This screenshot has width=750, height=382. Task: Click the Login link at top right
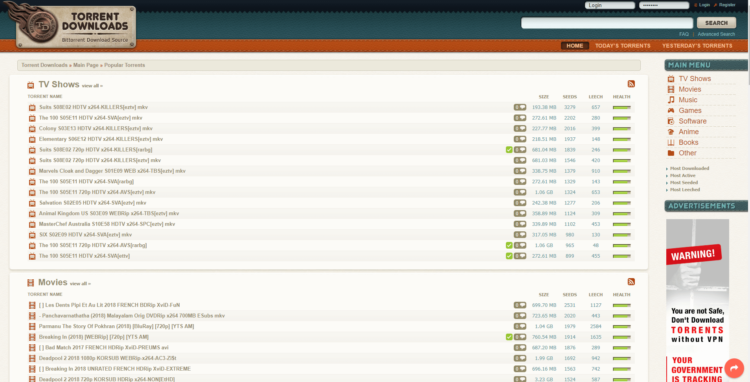704,5
